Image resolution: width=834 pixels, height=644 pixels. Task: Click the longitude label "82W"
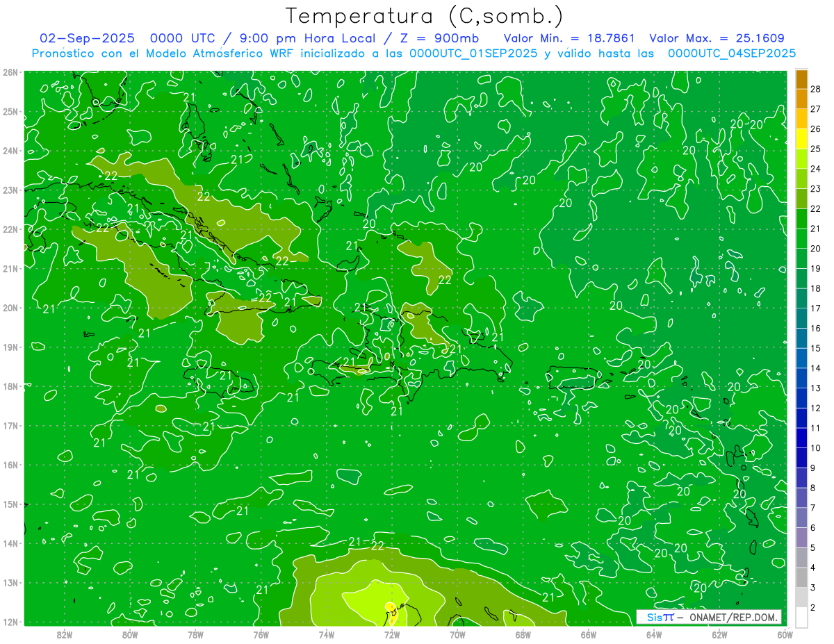coord(65,634)
